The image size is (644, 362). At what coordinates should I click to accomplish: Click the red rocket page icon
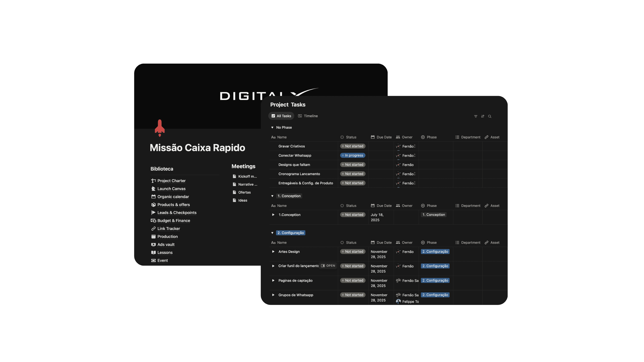159,128
